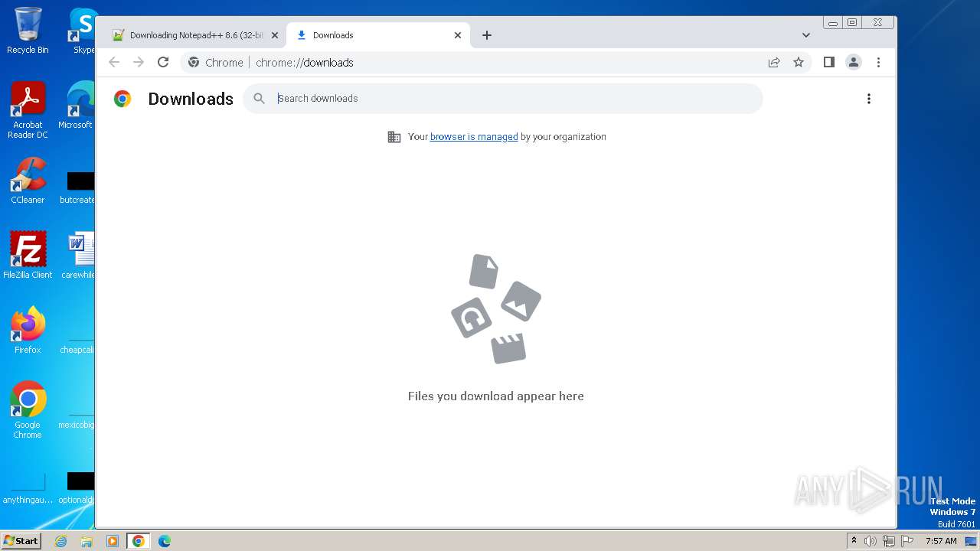980x551 pixels.
Task: Close the Downloads tab
Action: (x=458, y=35)
